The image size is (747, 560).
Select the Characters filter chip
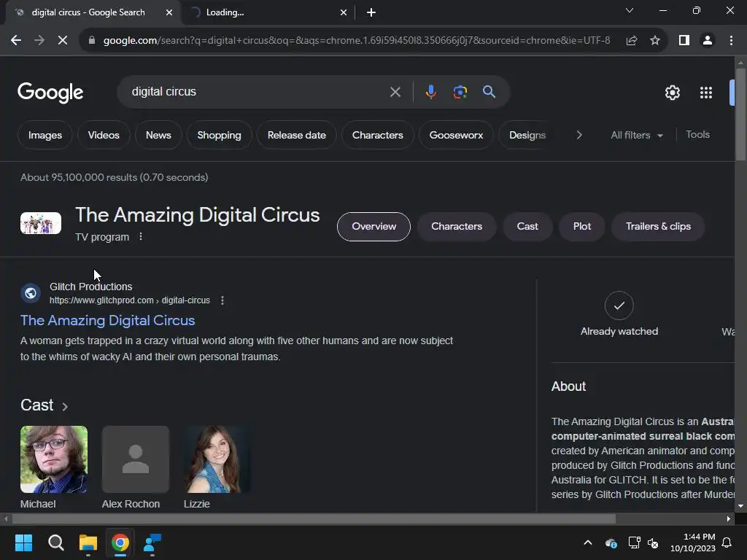[377, 135]
